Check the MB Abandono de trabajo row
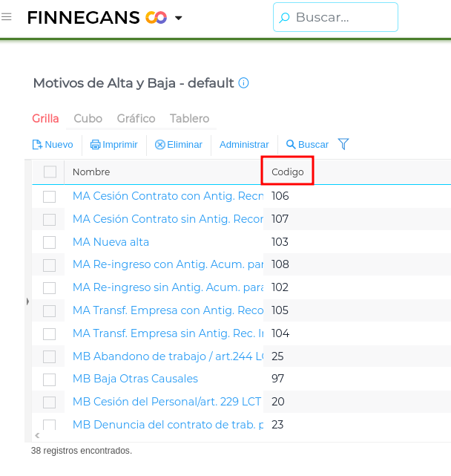This screenshot has width=451, height=476. 49,356
